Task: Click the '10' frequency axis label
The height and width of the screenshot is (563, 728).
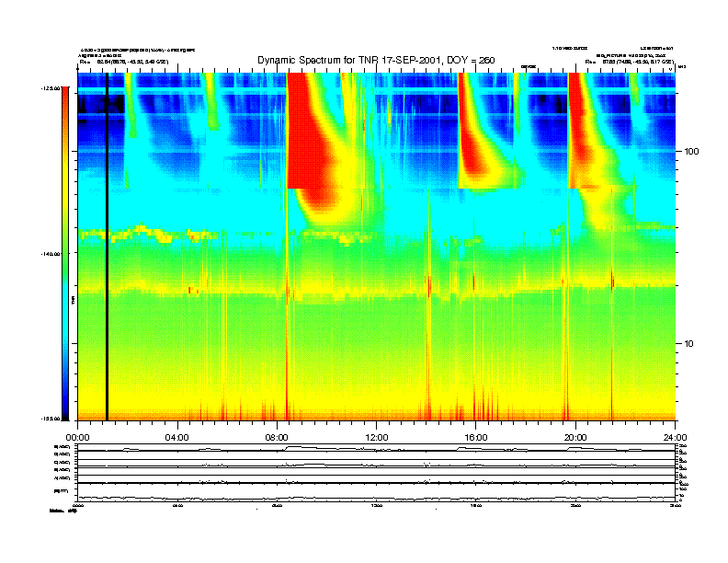Action: [x=689, y=344]
